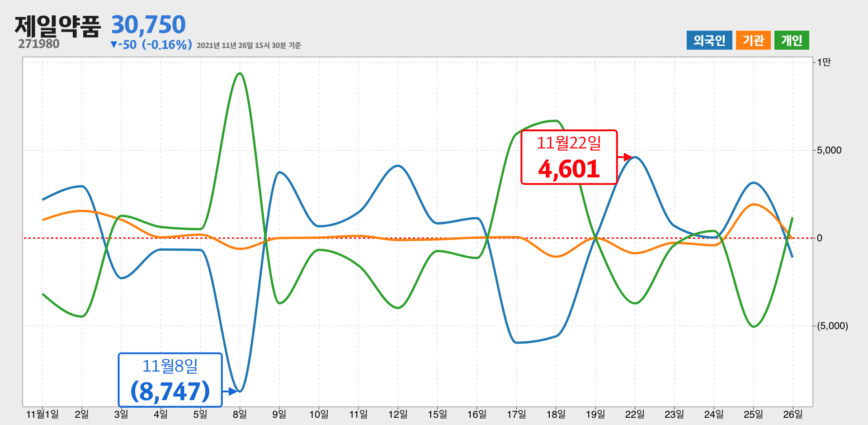Click the green line's peak at 8일
The height and width of the screenshot is (425, 868).
point(240,73)
